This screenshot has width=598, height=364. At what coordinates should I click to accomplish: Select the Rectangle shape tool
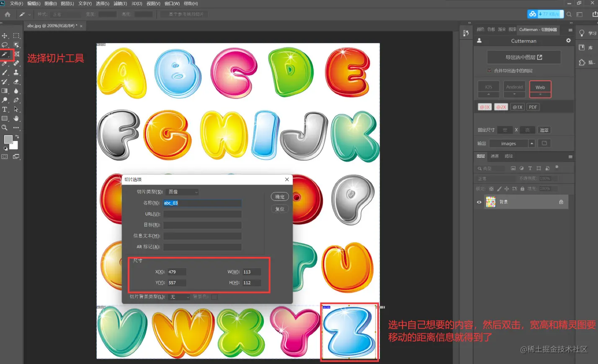click(5, 118)
